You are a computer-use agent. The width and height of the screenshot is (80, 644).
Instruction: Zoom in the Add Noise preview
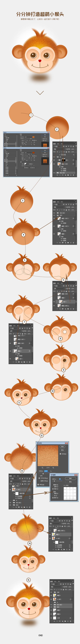coord(53,468)
